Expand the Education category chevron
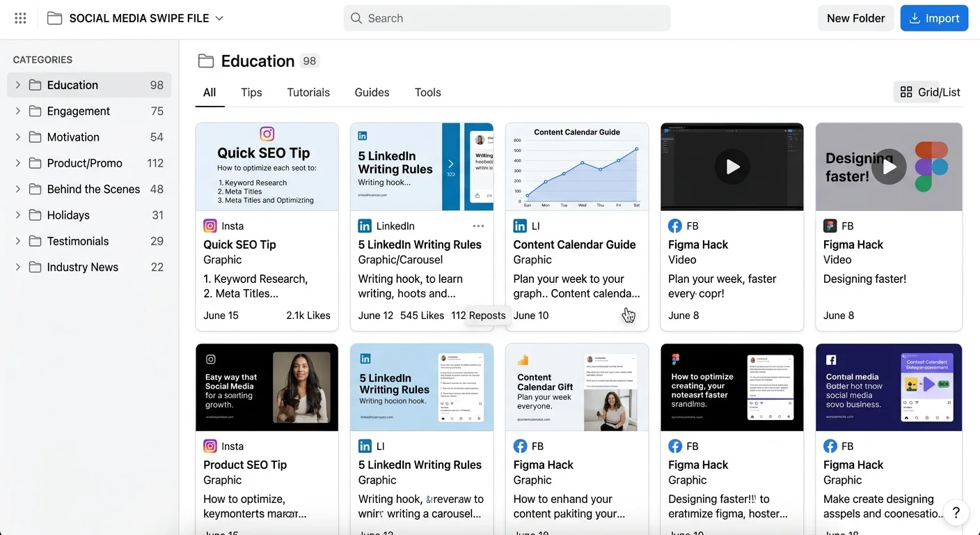980x535 pixels. coord(18,85)
